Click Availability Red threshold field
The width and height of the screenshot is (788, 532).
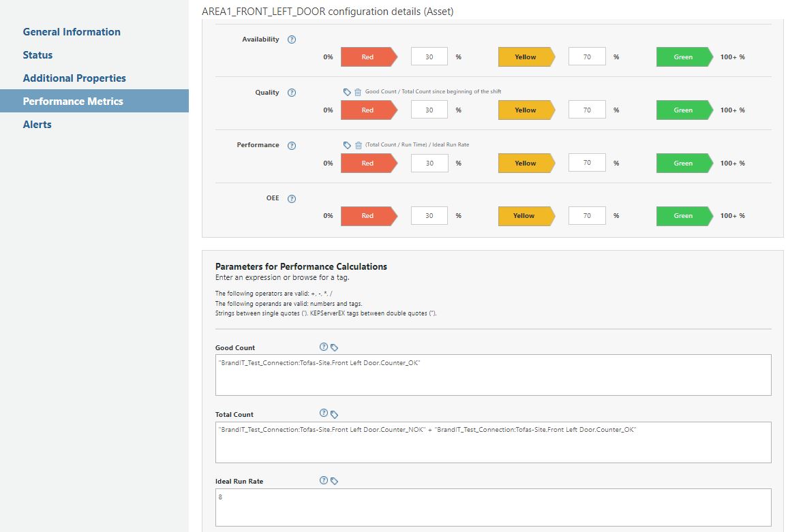(x=429, y=57)
